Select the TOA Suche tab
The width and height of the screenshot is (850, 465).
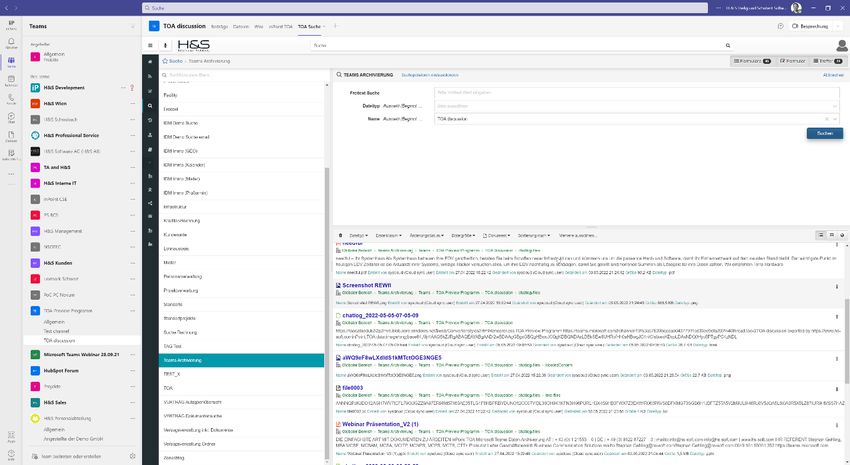(x=310, y=27)
